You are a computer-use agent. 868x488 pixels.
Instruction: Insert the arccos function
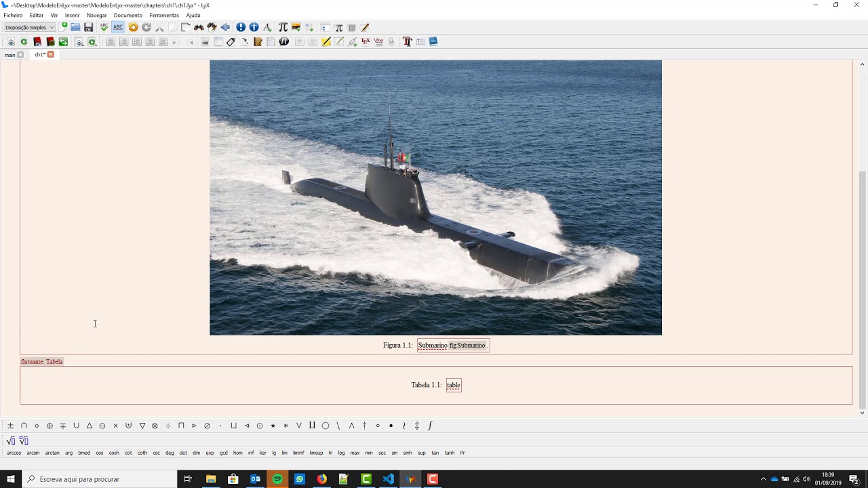coord(14,453)
